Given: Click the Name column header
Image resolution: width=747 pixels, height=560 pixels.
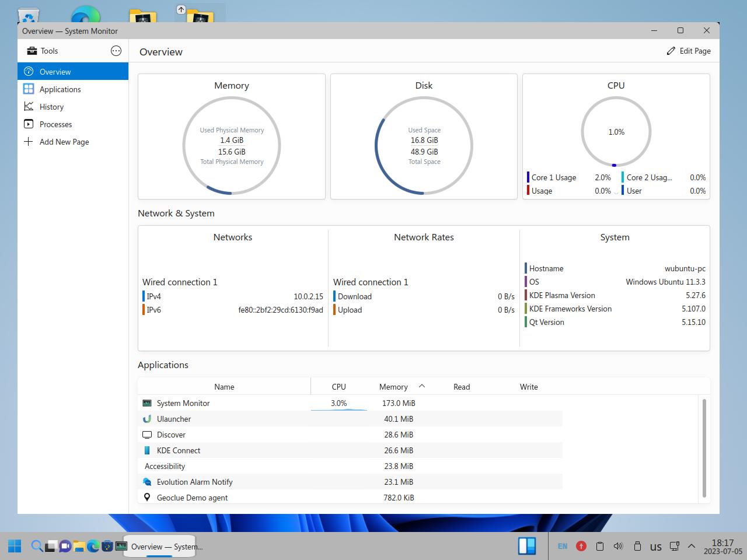Looking at the screenshot, I should 224,387.
